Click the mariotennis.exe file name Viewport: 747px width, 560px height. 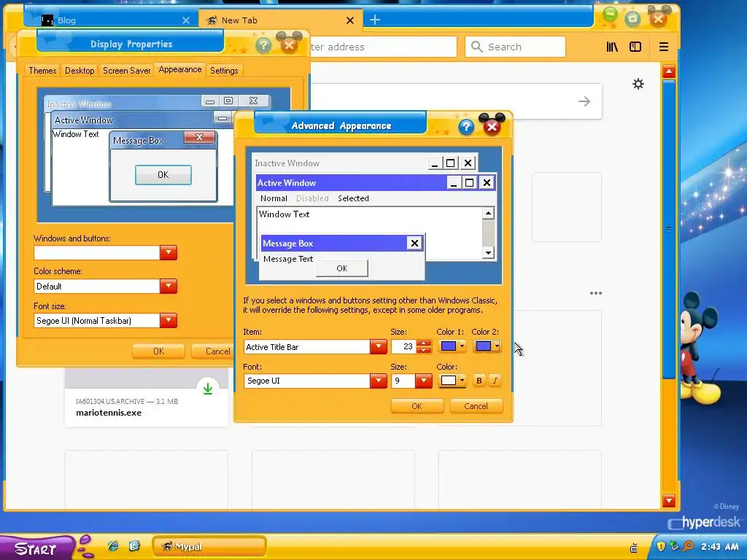(109, 413)
